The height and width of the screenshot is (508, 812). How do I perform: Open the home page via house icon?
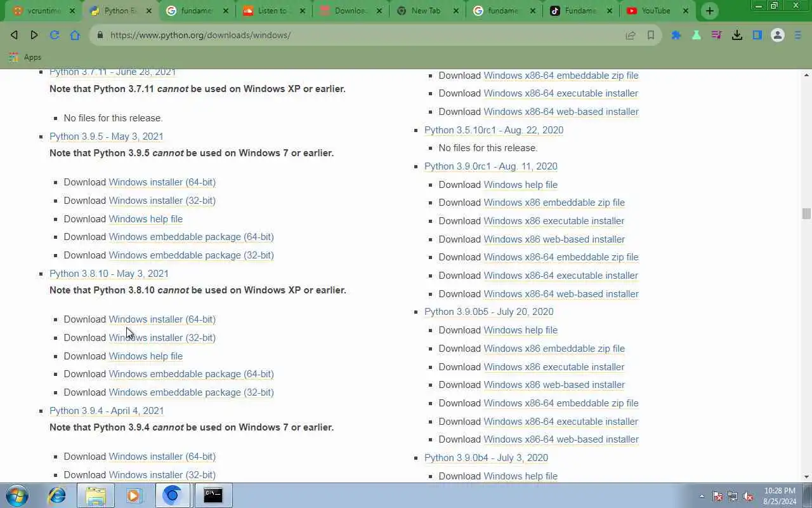coord(75,35)
